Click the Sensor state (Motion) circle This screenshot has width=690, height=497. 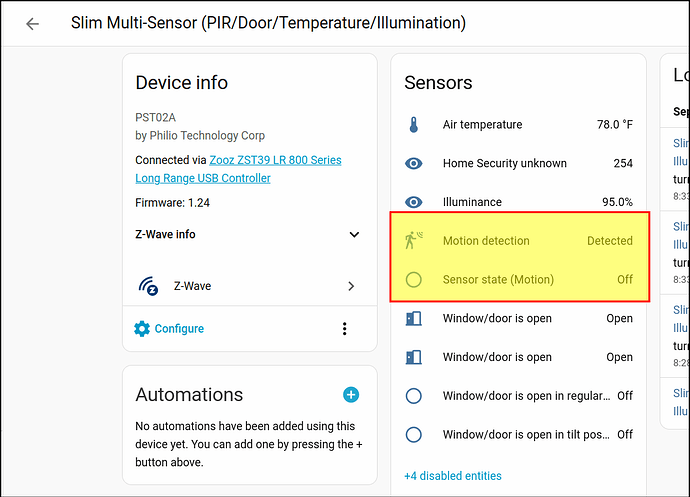[414, 279]
